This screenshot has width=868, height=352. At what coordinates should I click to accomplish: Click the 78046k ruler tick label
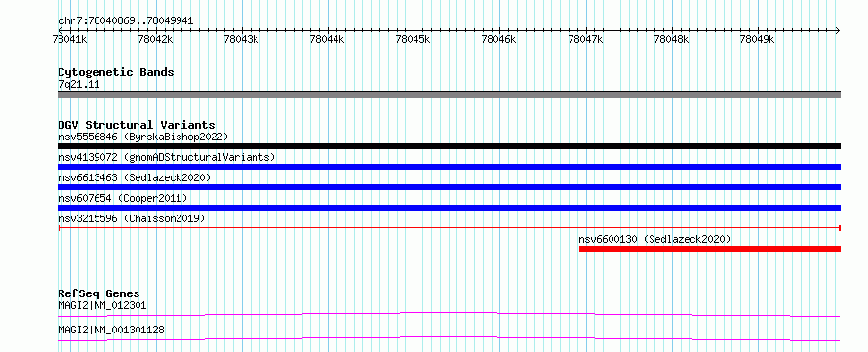[499, 39]
